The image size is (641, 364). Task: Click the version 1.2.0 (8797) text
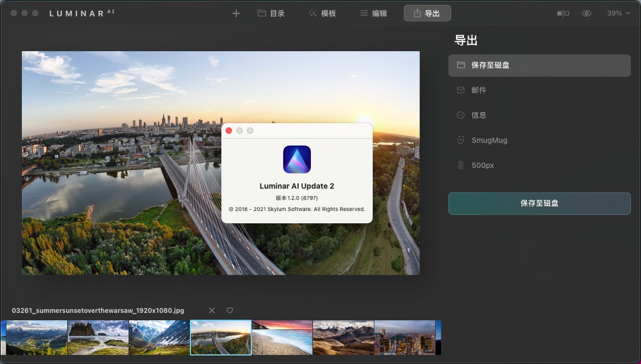coord(297,198)
